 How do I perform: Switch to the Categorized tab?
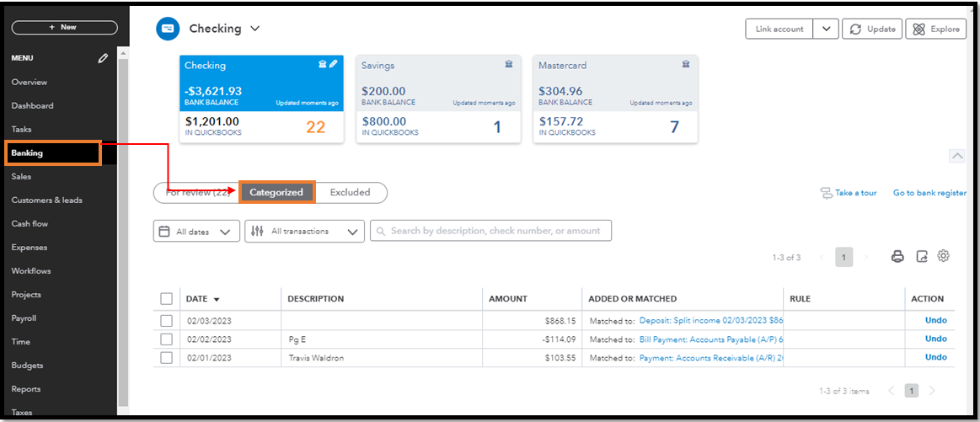(x=276, y=193)
